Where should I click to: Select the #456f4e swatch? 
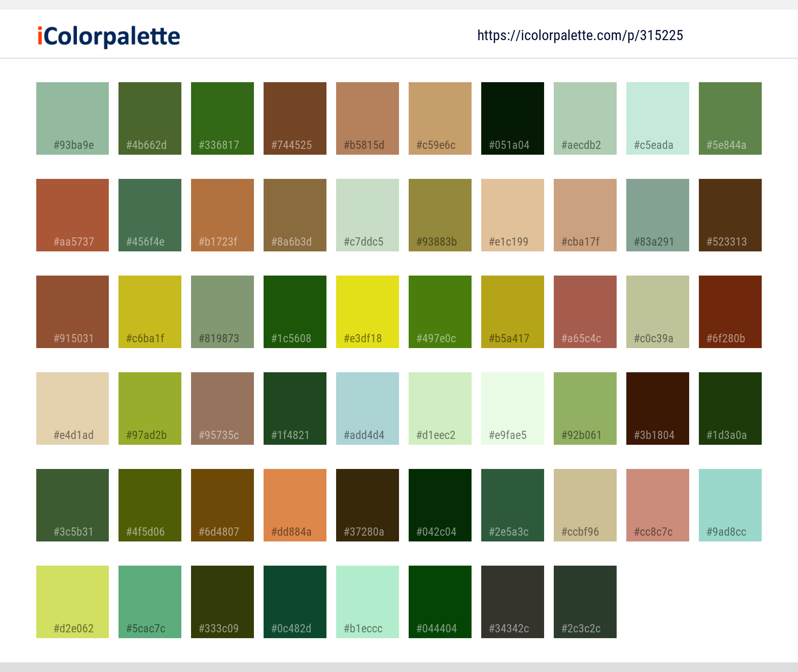[x=150, y=215]
